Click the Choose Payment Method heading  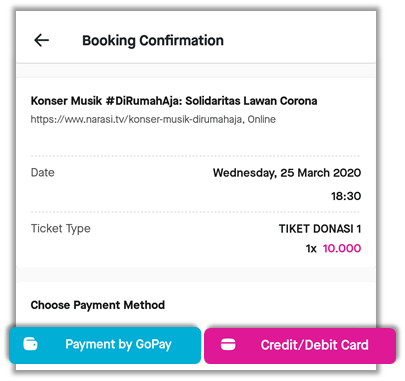click(98, 305)
